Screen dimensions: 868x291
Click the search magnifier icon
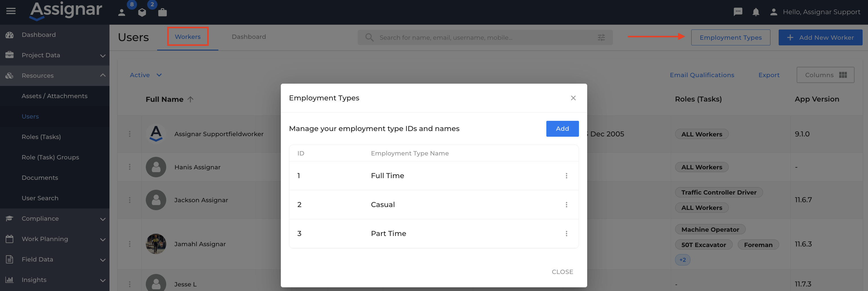coord(369,37)
